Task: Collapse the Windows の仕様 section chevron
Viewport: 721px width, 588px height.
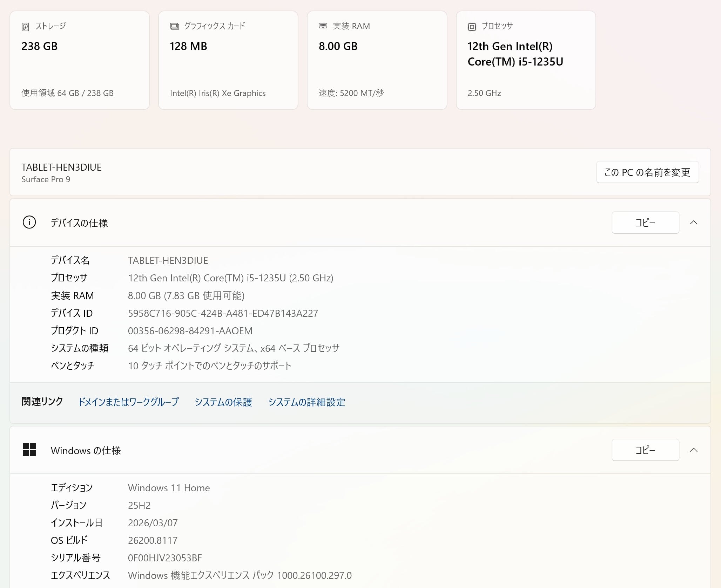Action: click(x=694, y=450)
